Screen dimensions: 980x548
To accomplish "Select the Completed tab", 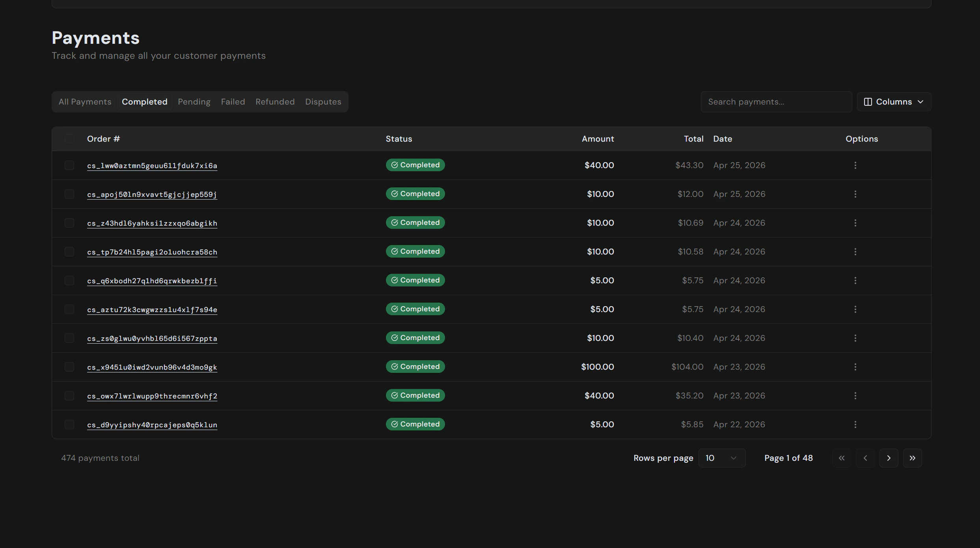I will click(145, 102).
